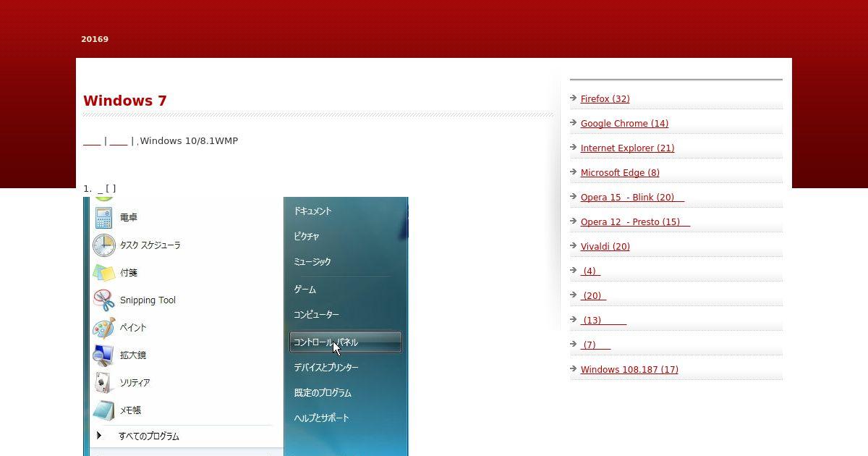Screen dimensions: 868x456
Task: Open the Firefox (32) category link
Action: coord(605,99)
